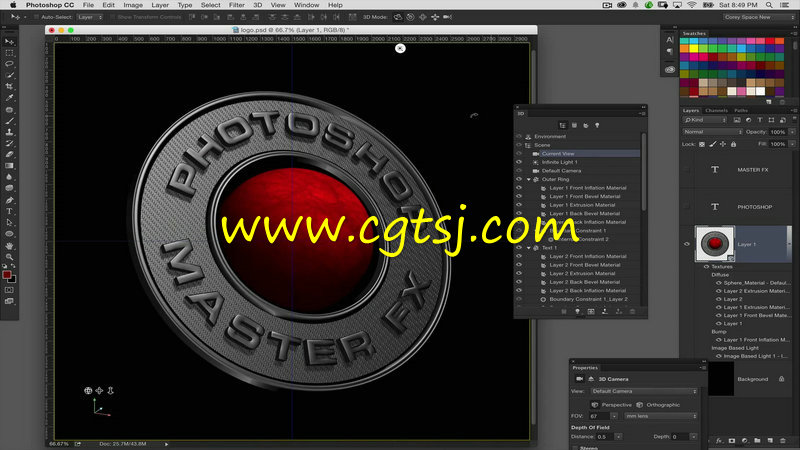The height and width of the screenshot is (450, 800).
Task: Add new light at 3D panel bottom
Action: 578,311
